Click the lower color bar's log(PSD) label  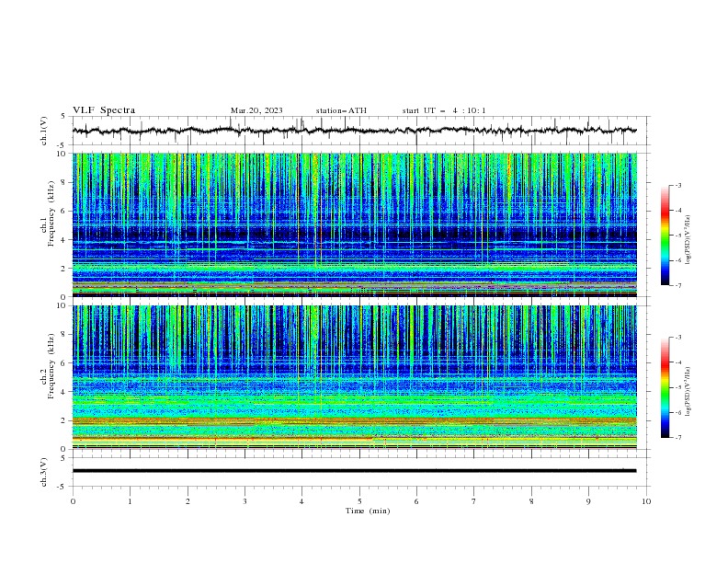688,392
